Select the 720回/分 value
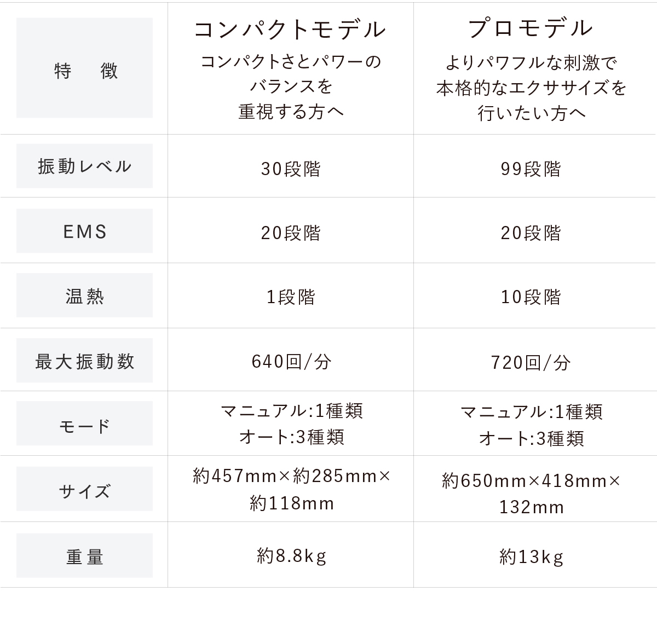Viewport: 657px width, 644px height. 531,362
